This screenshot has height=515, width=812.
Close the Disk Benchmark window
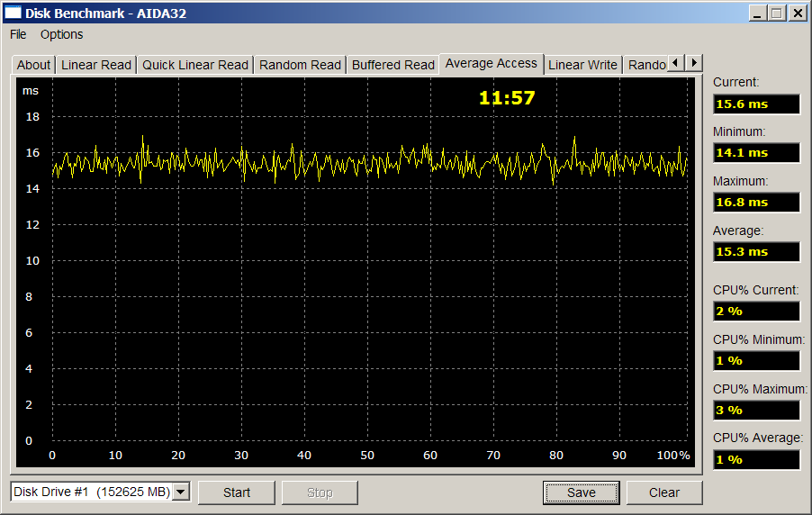(x=798, y=14)
